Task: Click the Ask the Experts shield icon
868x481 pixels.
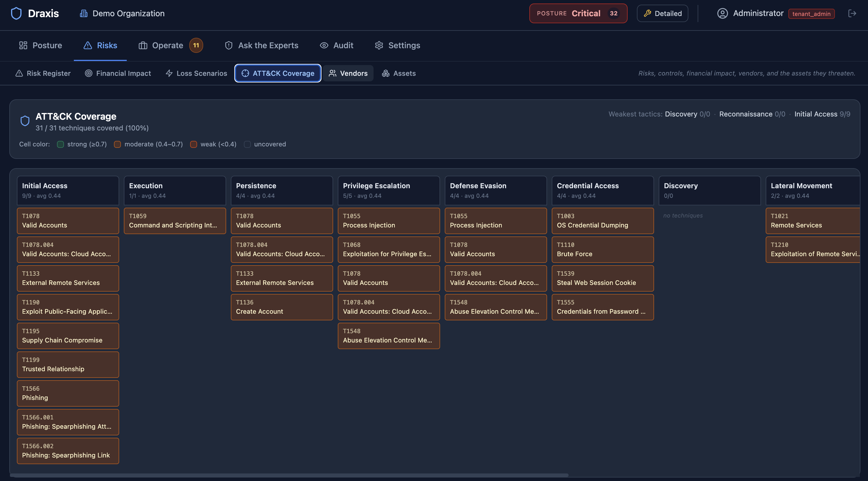Action: click(x=229, y=45)
